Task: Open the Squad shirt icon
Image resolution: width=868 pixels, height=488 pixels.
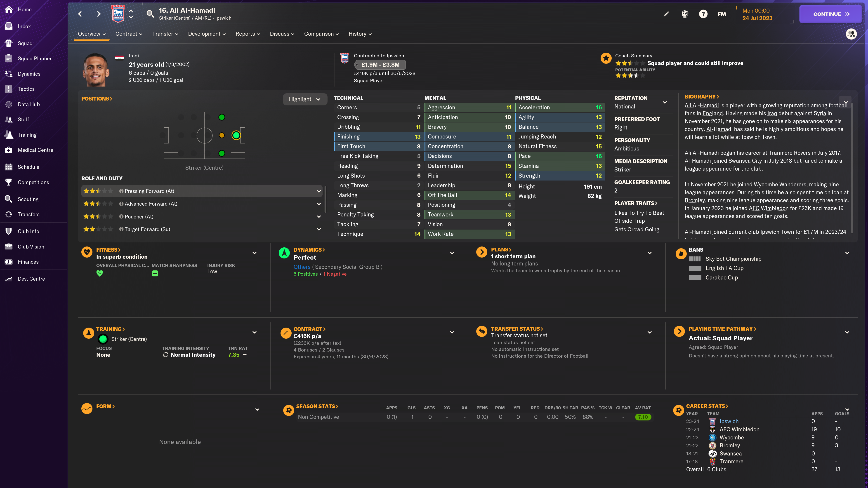Action: point(9,43)
